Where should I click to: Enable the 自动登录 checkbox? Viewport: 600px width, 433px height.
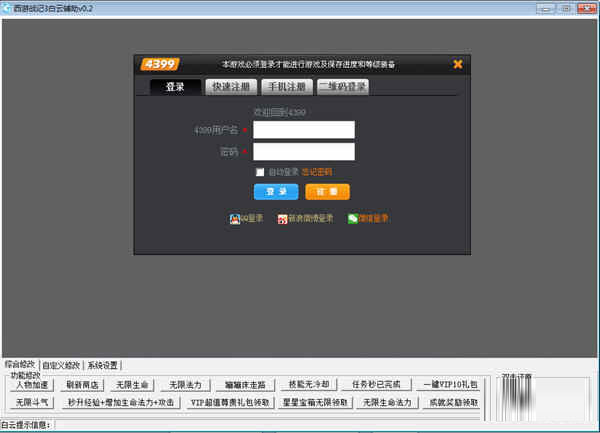[x=260, y=172]
